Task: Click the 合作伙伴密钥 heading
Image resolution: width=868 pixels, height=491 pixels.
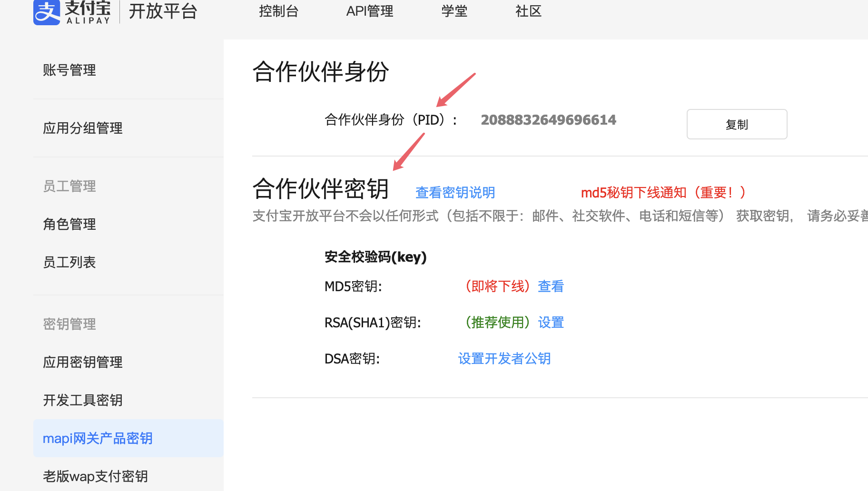Action: click(x=321, y=189)
